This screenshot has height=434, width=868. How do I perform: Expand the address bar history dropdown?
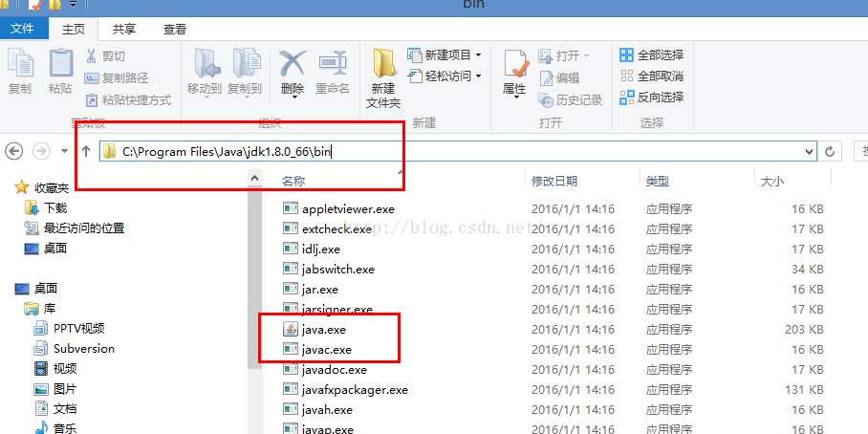pos(810,151)
